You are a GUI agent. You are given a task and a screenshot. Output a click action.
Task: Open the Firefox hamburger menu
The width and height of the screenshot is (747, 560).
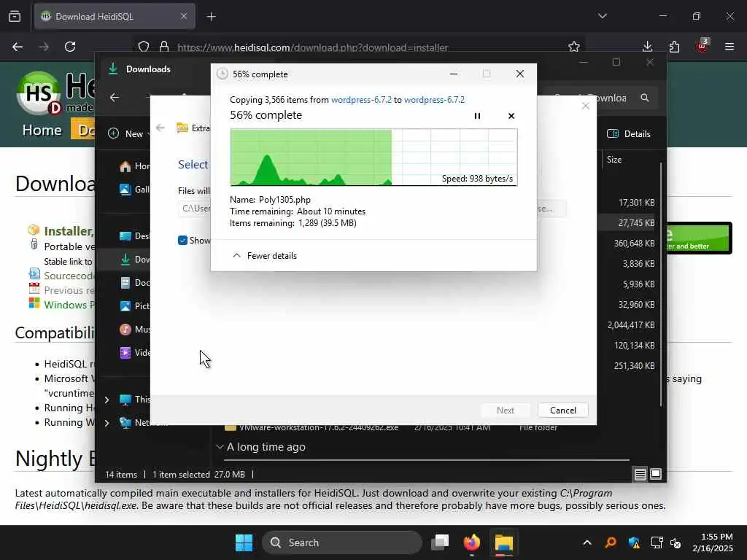pyautogui.click(x=729, y=47)
